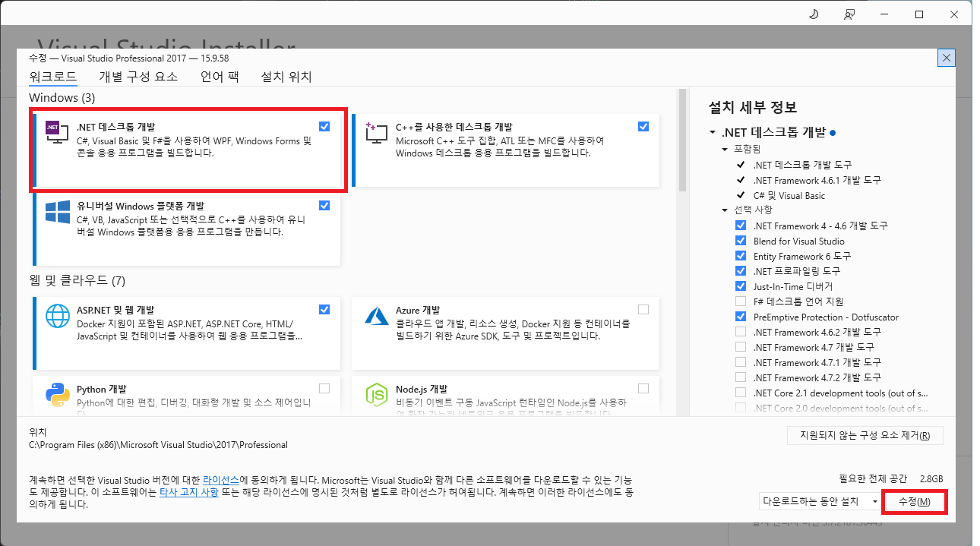980x546 pixels.
Task: Click the feedback person icon in title bar
Action: click(849, 14)
